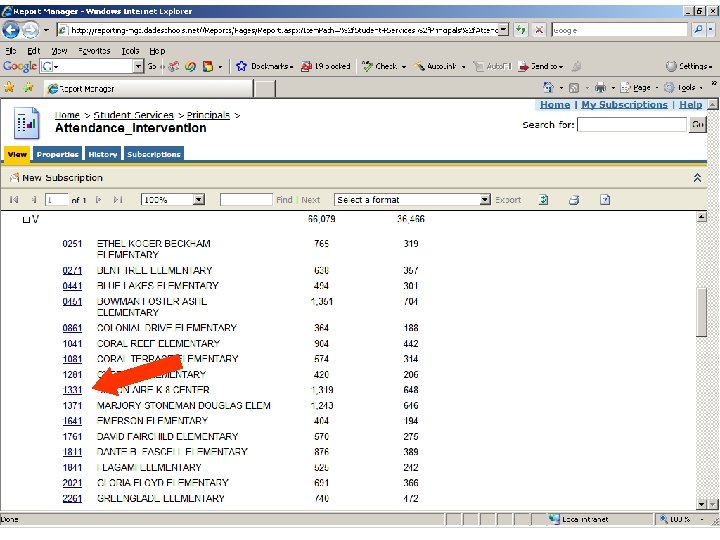The image size is (720, 540).
Task: Click the Add to Favorites star icon
Action: point(28,87)
